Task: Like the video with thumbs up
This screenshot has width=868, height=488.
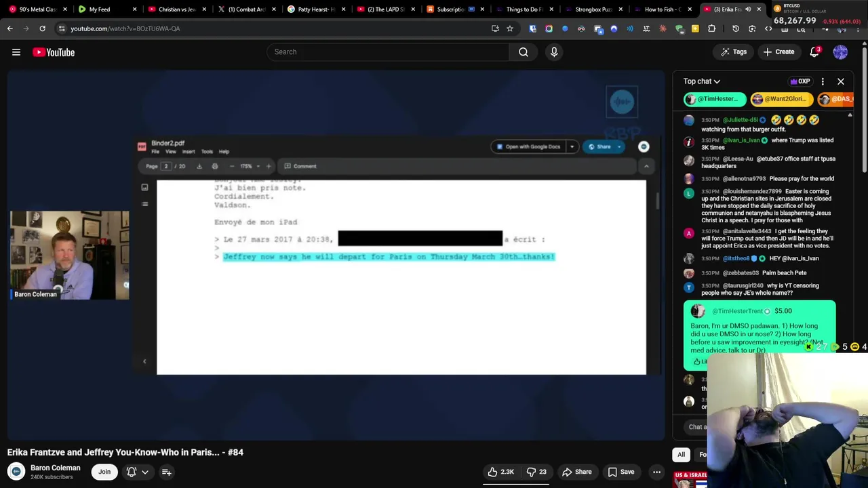Action: point(501,472)
